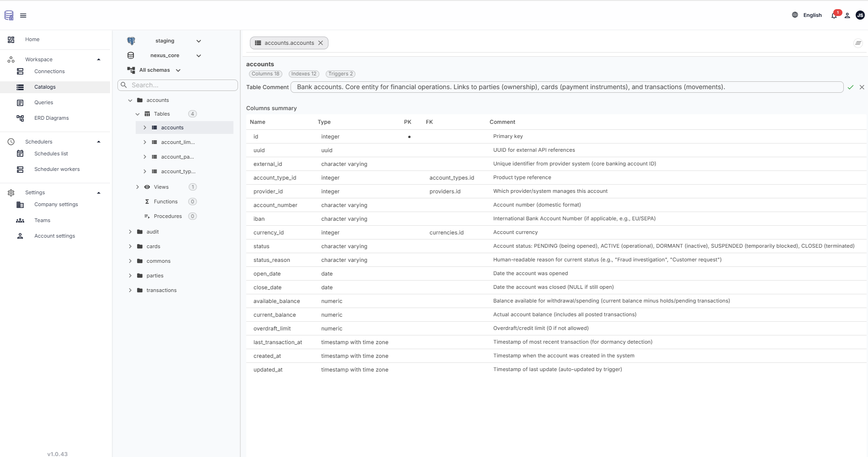Image resolution: width=868 pixels, height=457 pixels.
Task: Click the notifications bell
Action: (833, 15)
